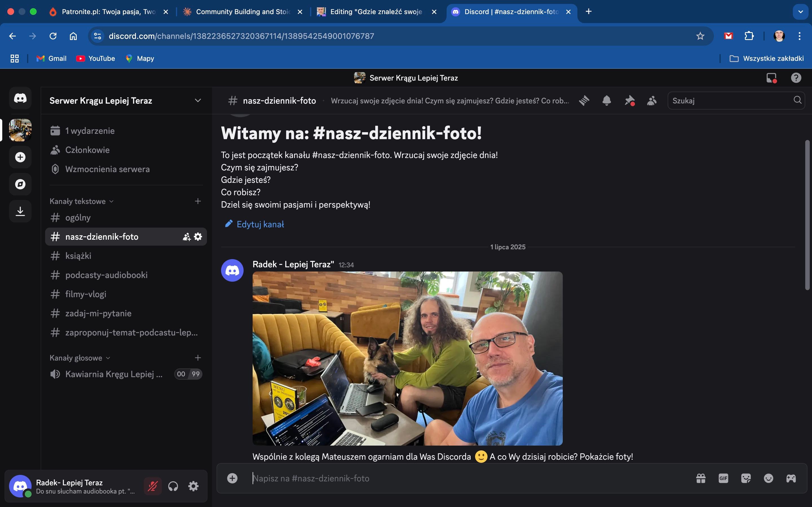Click the notification bell icon
Viewport: 812px width, 507px height.
[606, 101]
